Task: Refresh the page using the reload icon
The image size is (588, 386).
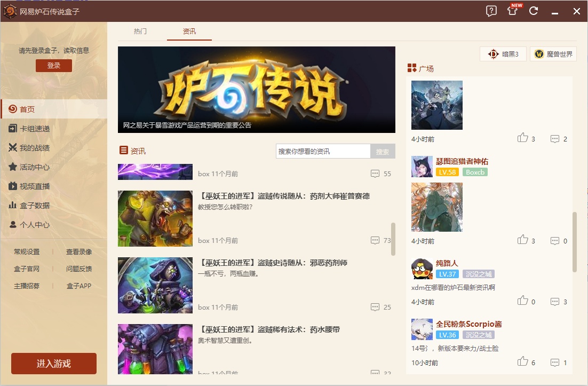Action: click(534, 11)
